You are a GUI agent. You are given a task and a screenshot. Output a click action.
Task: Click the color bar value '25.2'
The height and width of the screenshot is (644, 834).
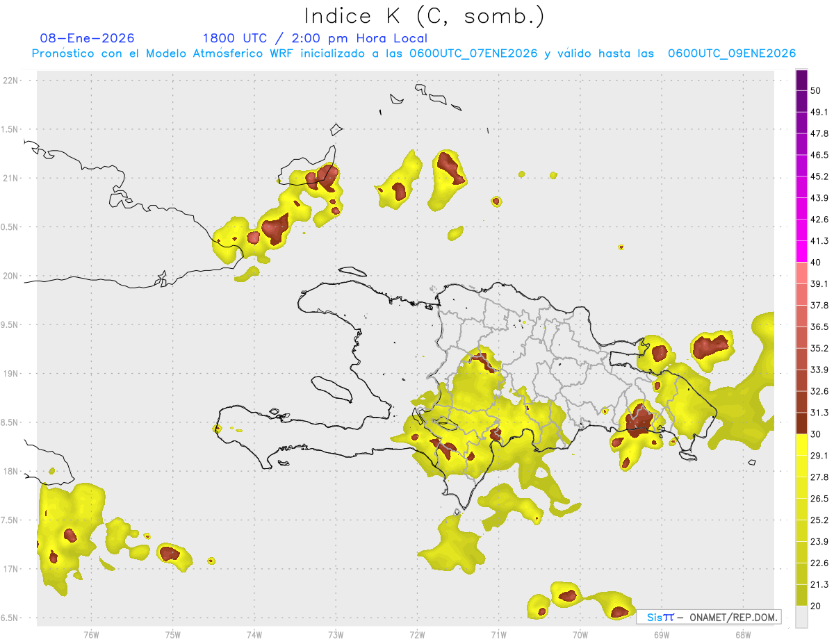pyautogui.click(x=819, y=520)
